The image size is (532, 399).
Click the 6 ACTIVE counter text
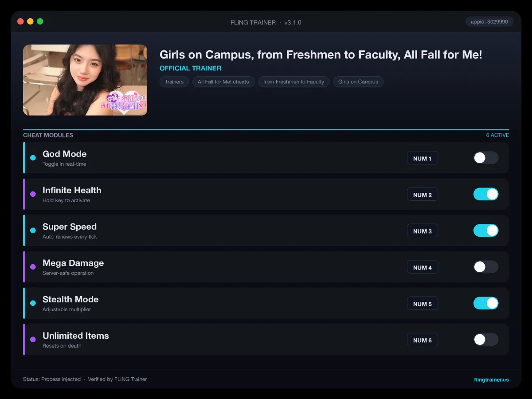click(497, 135)
